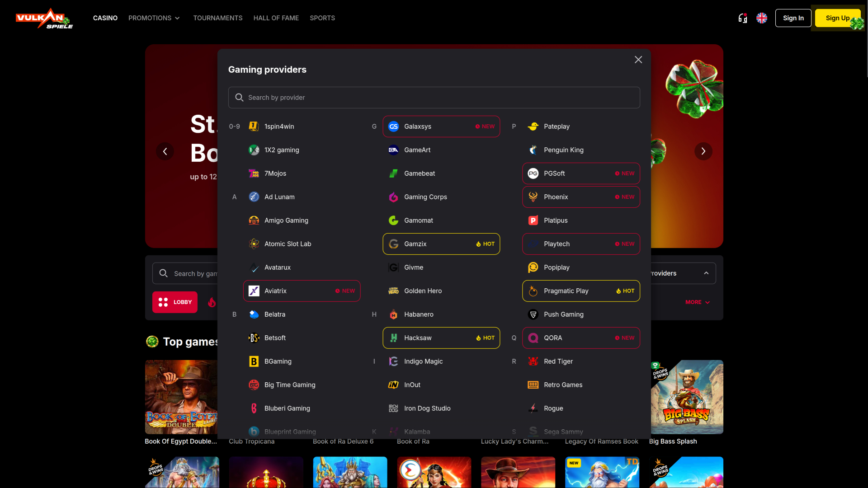868x488 pixels.
Task: Switch to the CASINO section
Action: tap(105, 18)
